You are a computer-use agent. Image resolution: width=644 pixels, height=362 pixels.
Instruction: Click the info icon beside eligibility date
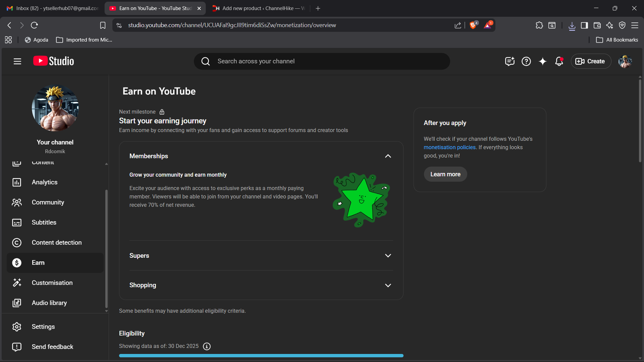click(207, 346)
